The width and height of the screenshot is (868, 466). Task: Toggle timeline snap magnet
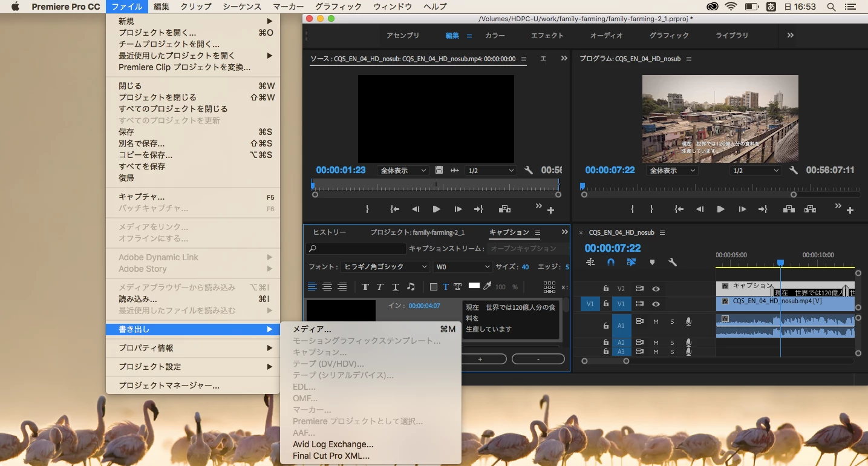point(611,262)
